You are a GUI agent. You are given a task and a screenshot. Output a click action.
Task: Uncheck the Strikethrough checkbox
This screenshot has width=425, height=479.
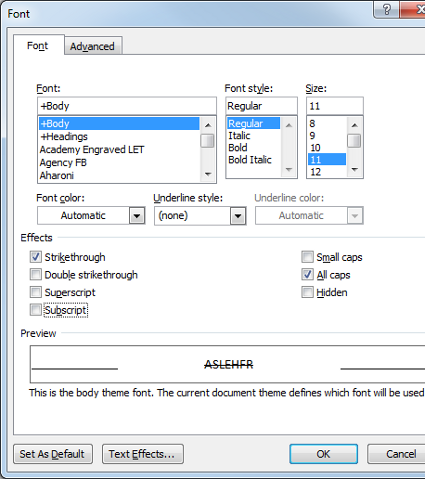coord(36,257)
